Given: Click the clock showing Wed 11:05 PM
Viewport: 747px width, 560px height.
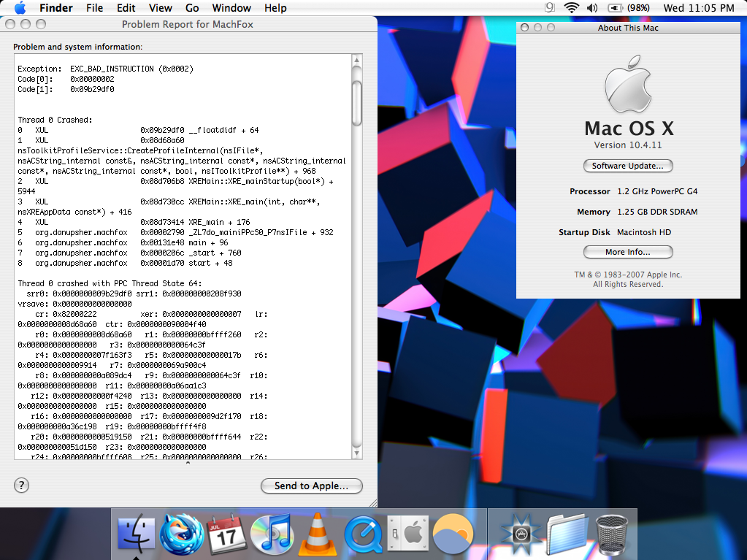Looking at the screenshot, I should [x=698, y=7].
